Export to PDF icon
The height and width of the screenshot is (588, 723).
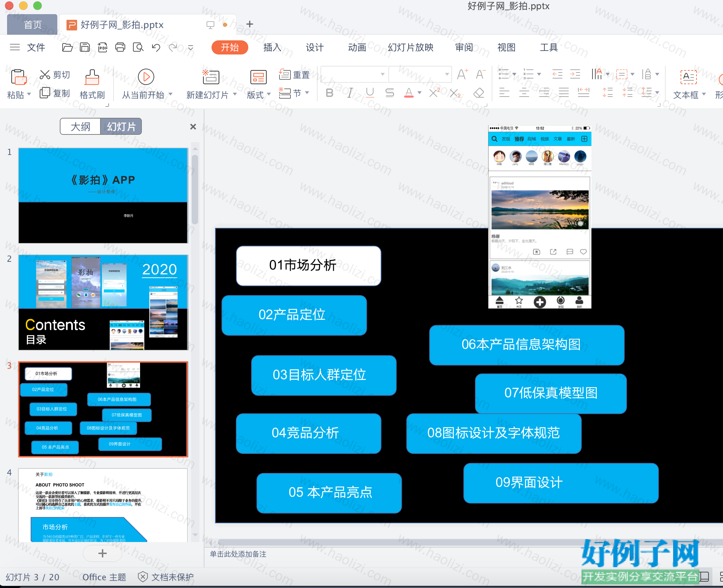[x=103, y=47]
